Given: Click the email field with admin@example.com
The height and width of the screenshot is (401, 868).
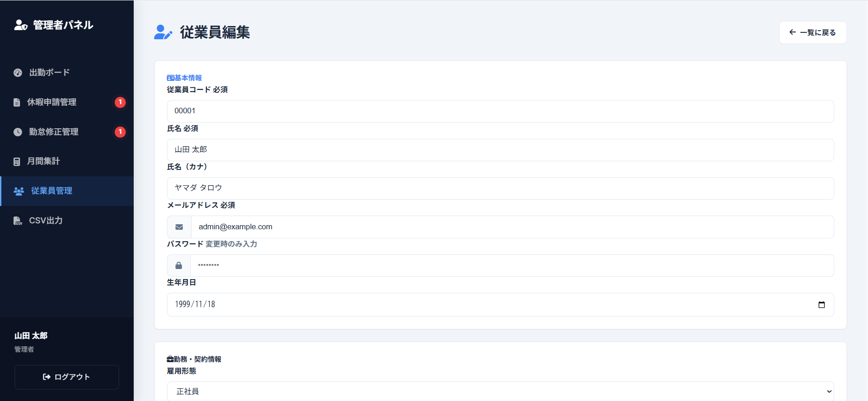Looking at the screenshot, I should pos(512,227).
